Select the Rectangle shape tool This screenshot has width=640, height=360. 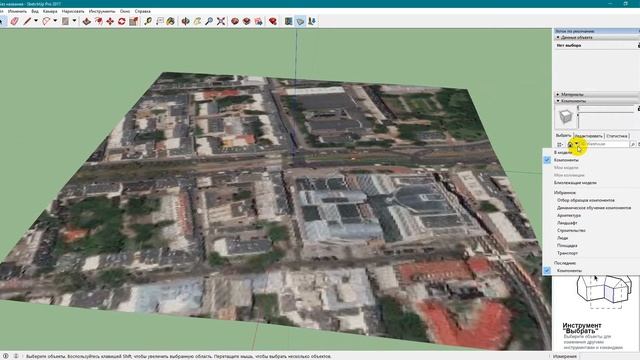coord(65,21)
